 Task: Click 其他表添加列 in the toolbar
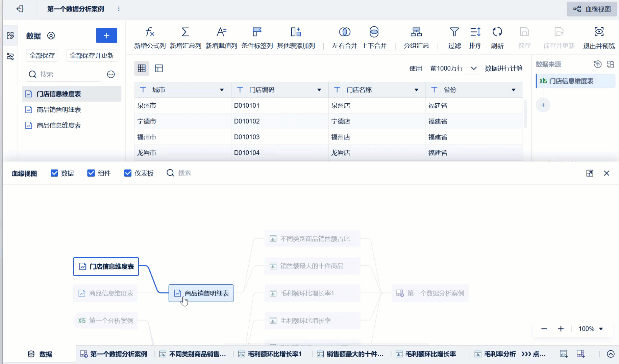(296, 38)
